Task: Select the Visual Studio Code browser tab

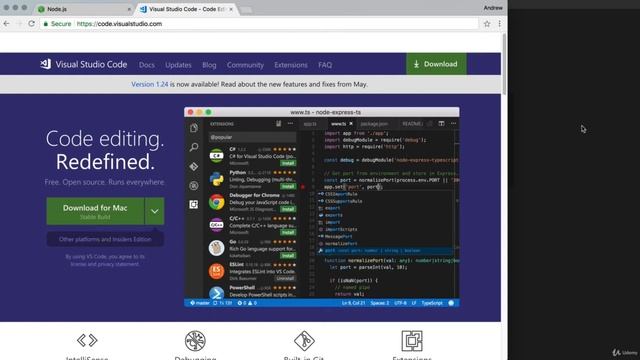Action: tap(187, 9)
